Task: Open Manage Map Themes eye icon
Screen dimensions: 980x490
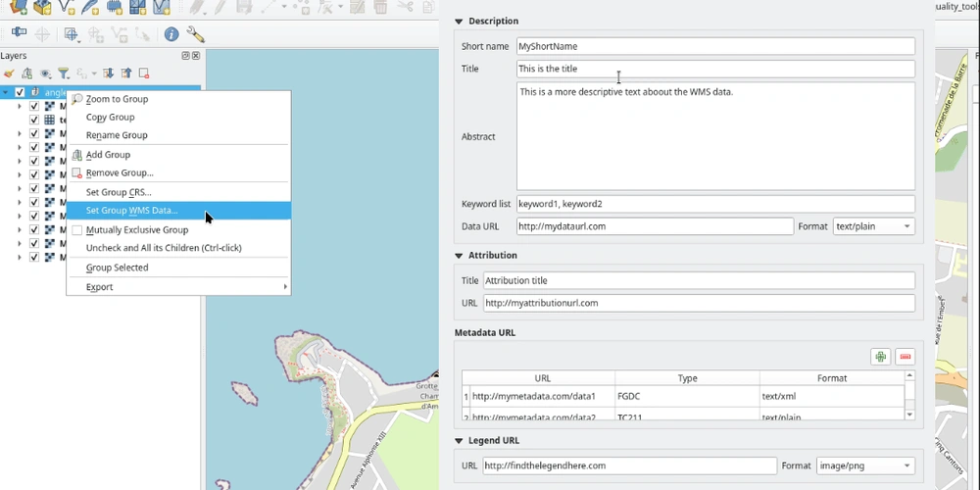Action: point(45,73)
